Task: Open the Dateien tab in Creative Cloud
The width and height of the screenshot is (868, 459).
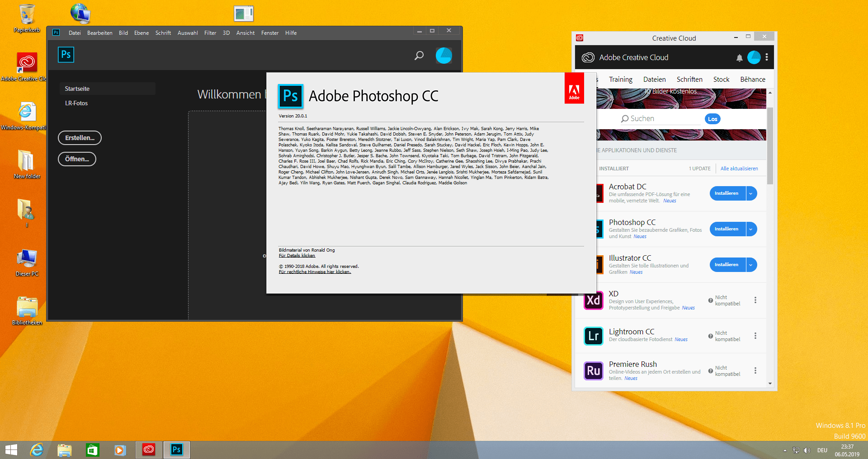Action: click(655, 80)
